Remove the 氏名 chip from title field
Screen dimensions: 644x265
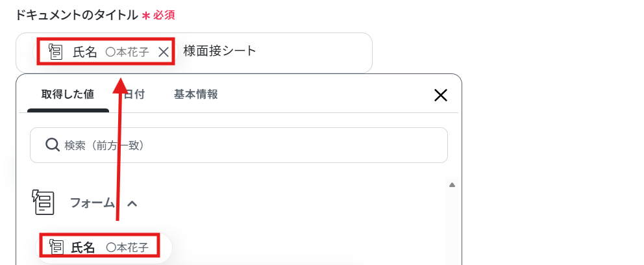164,53
